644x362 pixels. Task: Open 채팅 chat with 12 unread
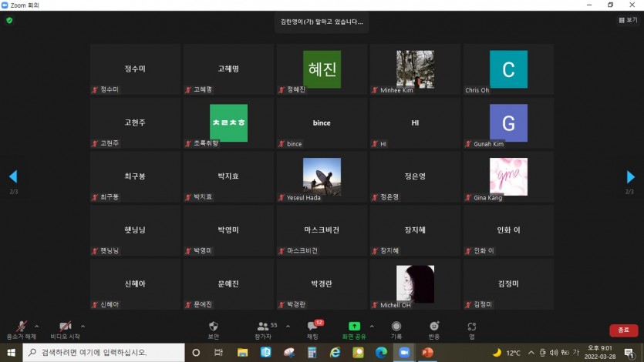[x=313, y=330]
